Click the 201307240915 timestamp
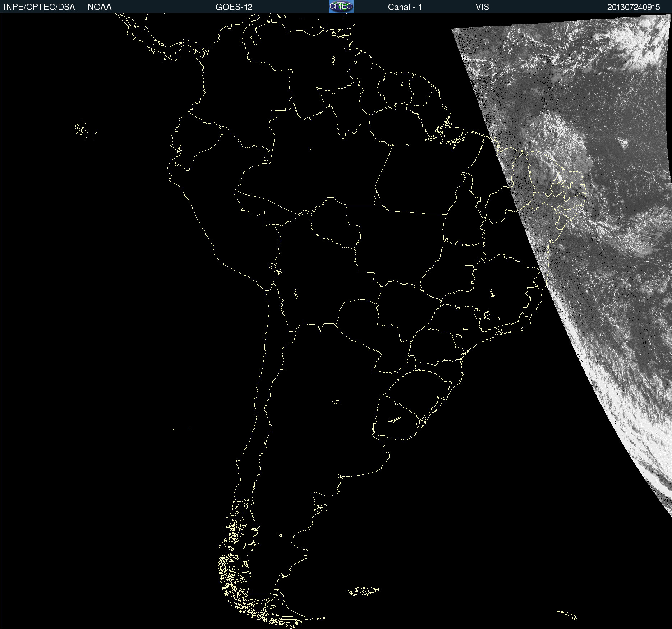This screenshot has width=672, height=629. [x=634, y=7]
